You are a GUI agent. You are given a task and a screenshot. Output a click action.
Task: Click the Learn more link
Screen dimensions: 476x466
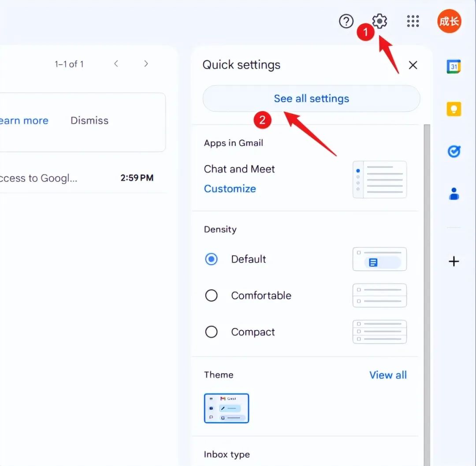point(24,120)
